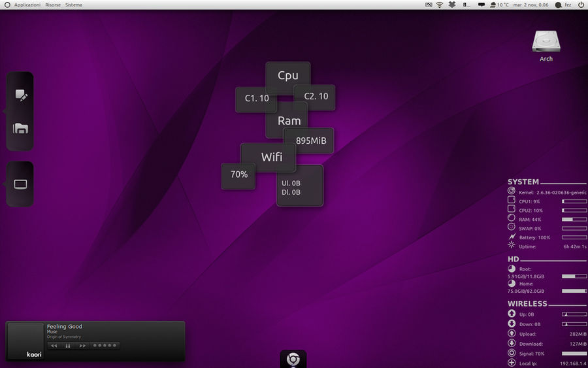Click the Battery lightning icon
Screen dimensions: 588x368
[512, 237]
